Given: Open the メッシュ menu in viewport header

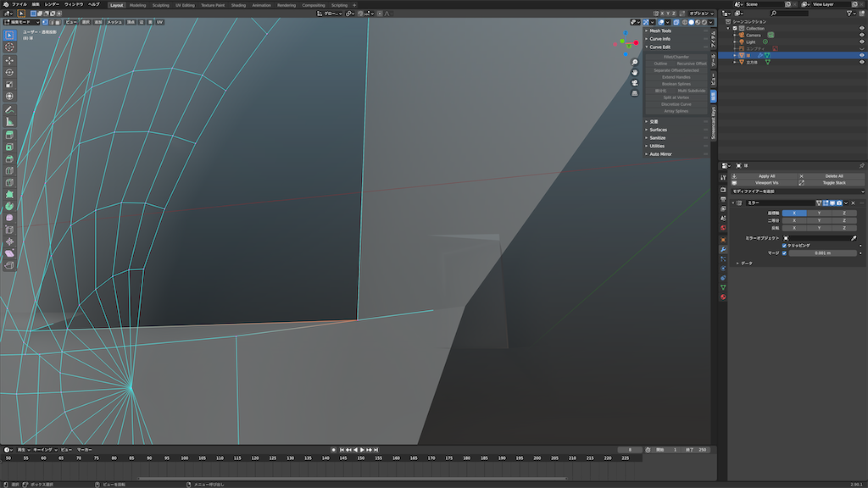Looking at the screenshot, I should tap(114, 22).
